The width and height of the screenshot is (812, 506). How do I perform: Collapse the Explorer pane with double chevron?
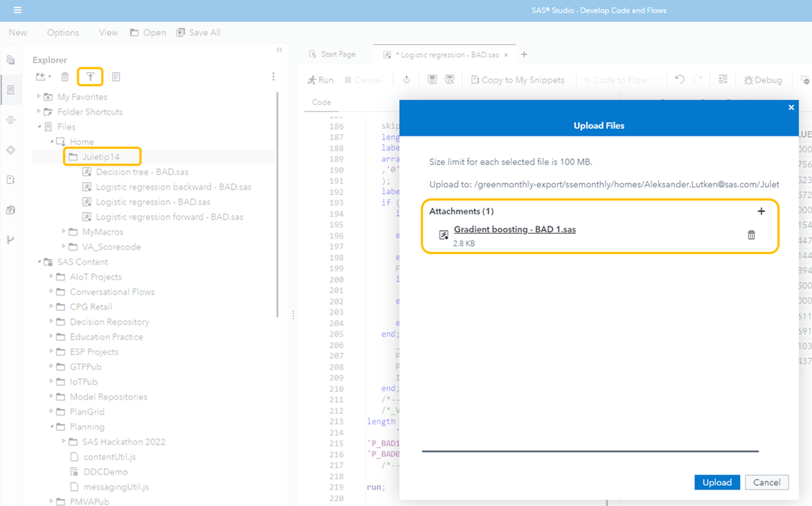click(279, 50)
